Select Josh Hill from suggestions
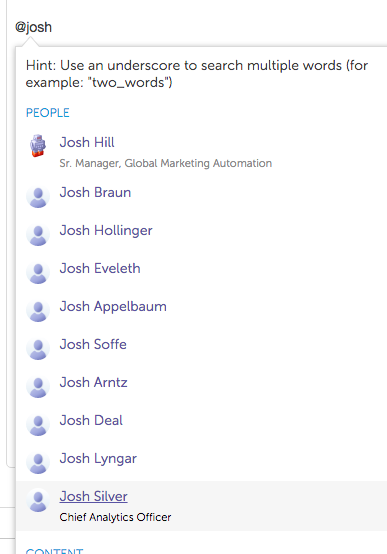The width and height of the screenshot is (387, 554). click(87, 142)
